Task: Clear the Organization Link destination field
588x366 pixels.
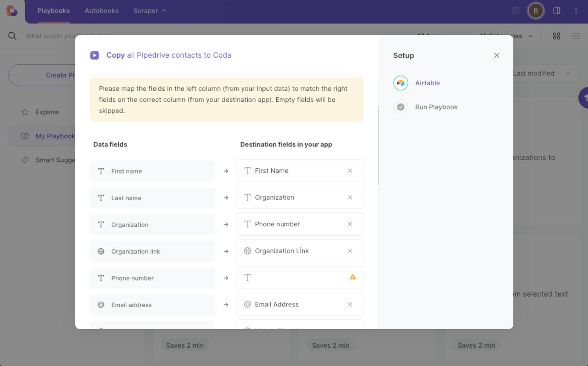Action: click(350, 251)
